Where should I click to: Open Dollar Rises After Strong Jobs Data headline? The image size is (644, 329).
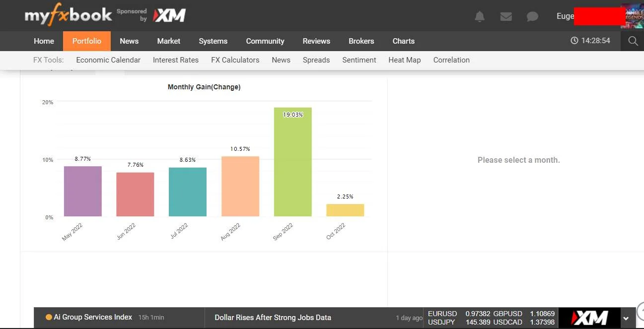point(273,318)
